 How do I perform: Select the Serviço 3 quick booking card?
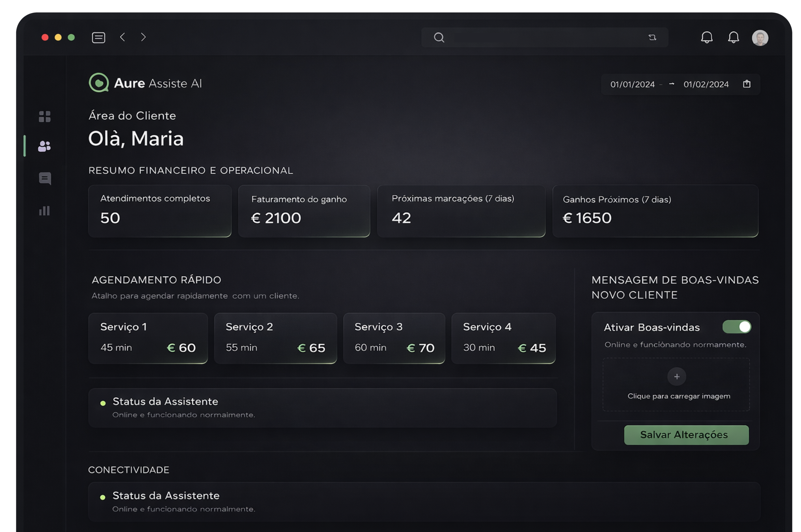pyautogui.click(x=394, y=338)
